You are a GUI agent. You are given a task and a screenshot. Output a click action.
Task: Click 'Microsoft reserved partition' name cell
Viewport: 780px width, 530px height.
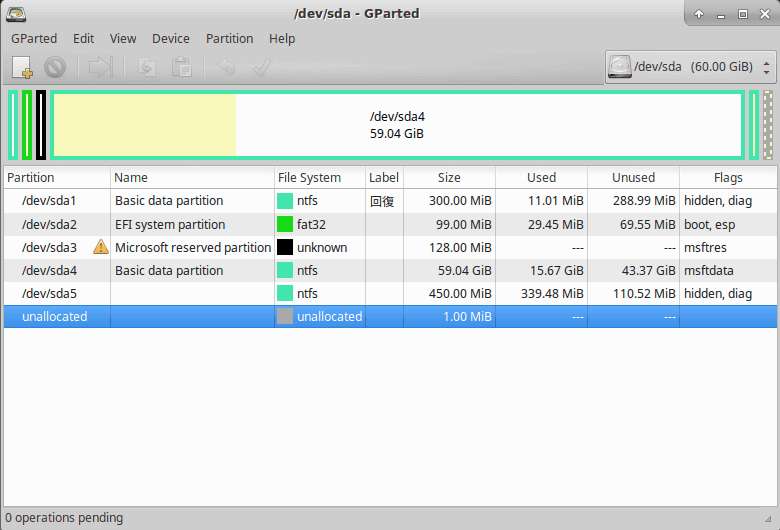tap(193, 247)
